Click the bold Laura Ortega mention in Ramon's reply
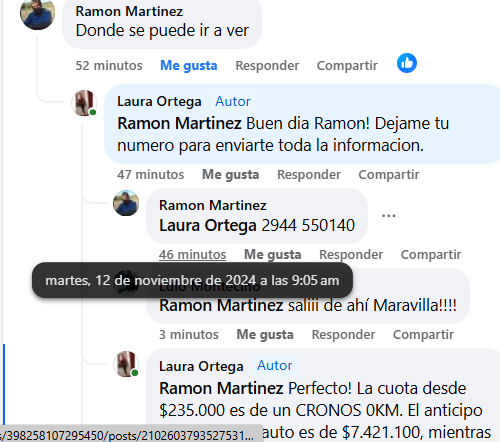 (x=208, y=225)
